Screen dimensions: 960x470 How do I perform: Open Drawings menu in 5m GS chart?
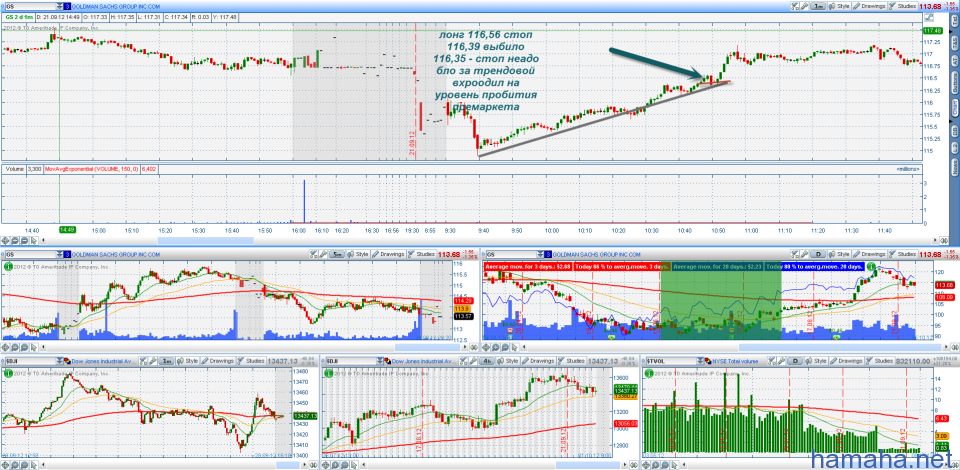[x=388, y=253]
